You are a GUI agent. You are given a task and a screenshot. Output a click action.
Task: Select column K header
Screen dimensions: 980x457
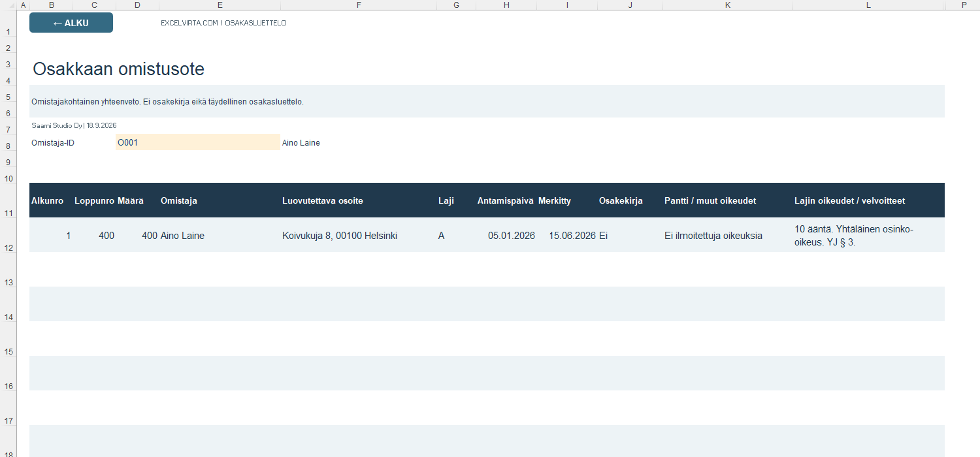click(727, 5)
